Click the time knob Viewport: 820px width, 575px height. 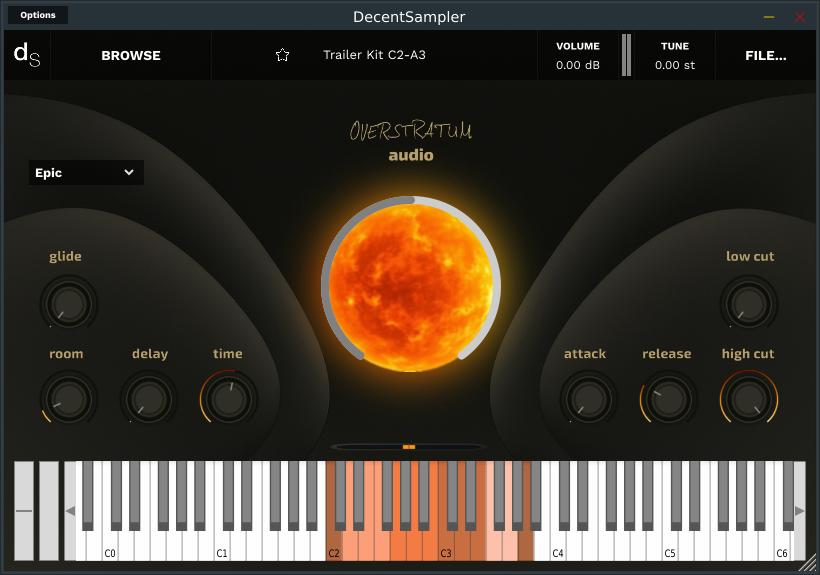point(229,399)
